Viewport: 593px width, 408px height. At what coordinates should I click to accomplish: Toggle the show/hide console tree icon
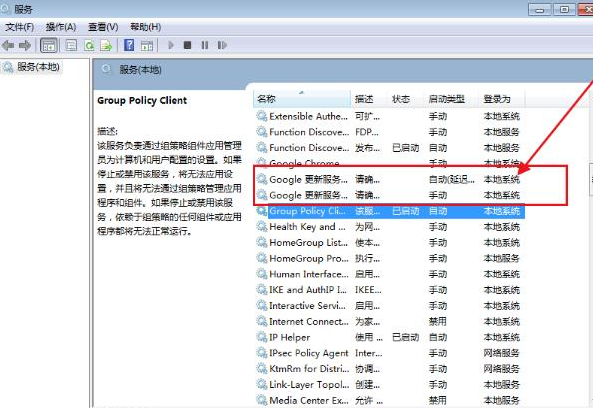pos(48,46)
